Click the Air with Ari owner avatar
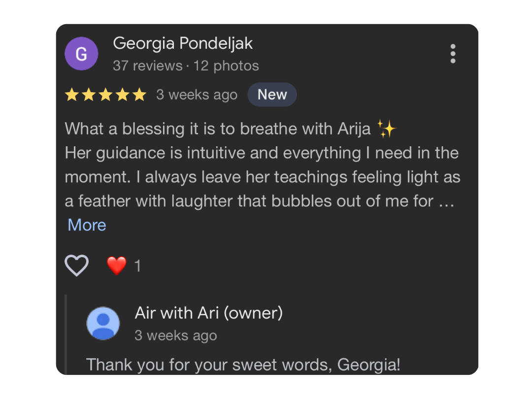This screenshot has width=532, height=399. 103,323
